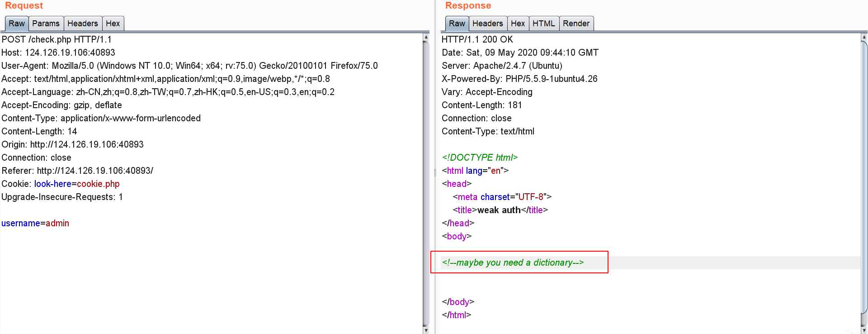This screenshot has width=868, height=334.
Task: Open the Response HTML tab
Action: point(543,24)
